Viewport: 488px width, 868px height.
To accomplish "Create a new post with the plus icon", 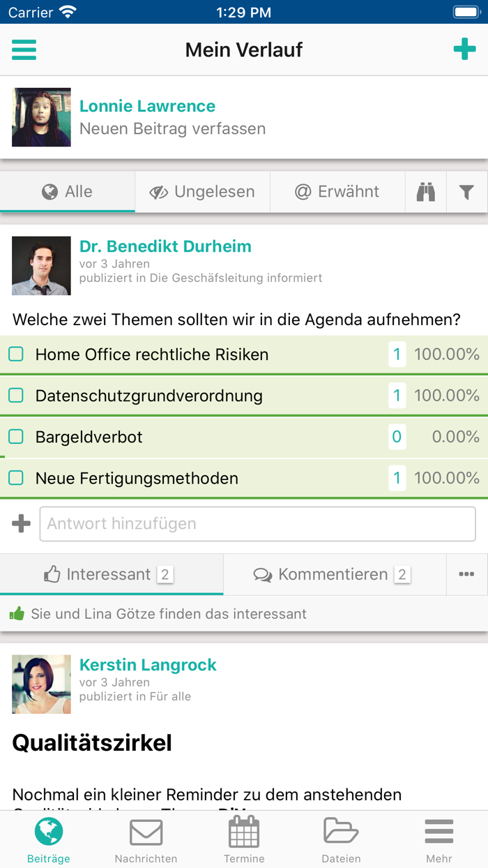I will click(x=464, y=50).
